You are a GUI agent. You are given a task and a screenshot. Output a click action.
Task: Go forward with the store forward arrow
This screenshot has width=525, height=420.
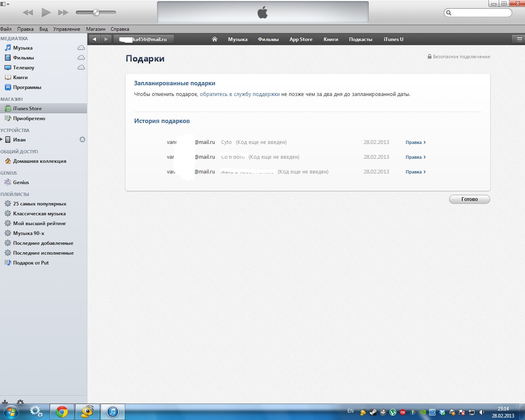pyautogui.click(x=106, y=39)
